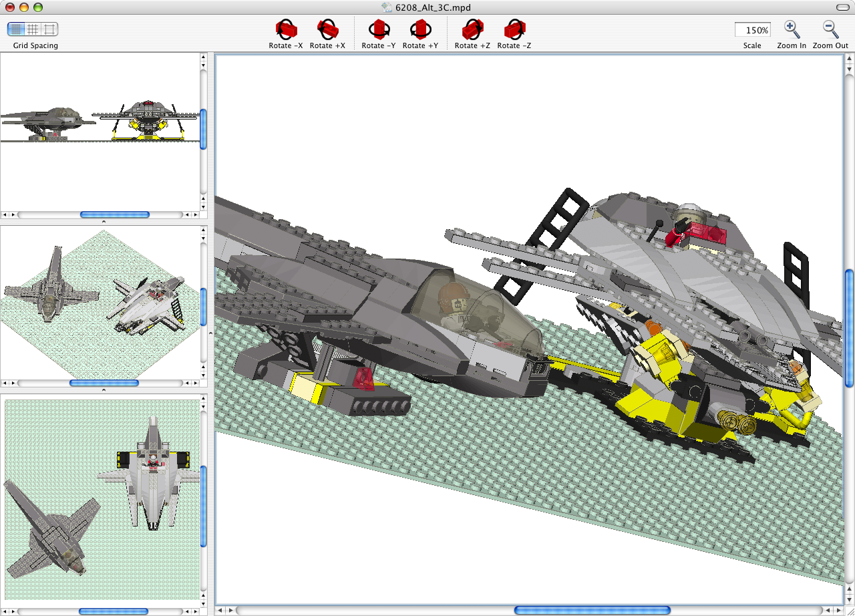The height and width of the screenshot is (616, 855).
Task: Click the Zoom Out magnifier icon
Action: tap(830, 29)
